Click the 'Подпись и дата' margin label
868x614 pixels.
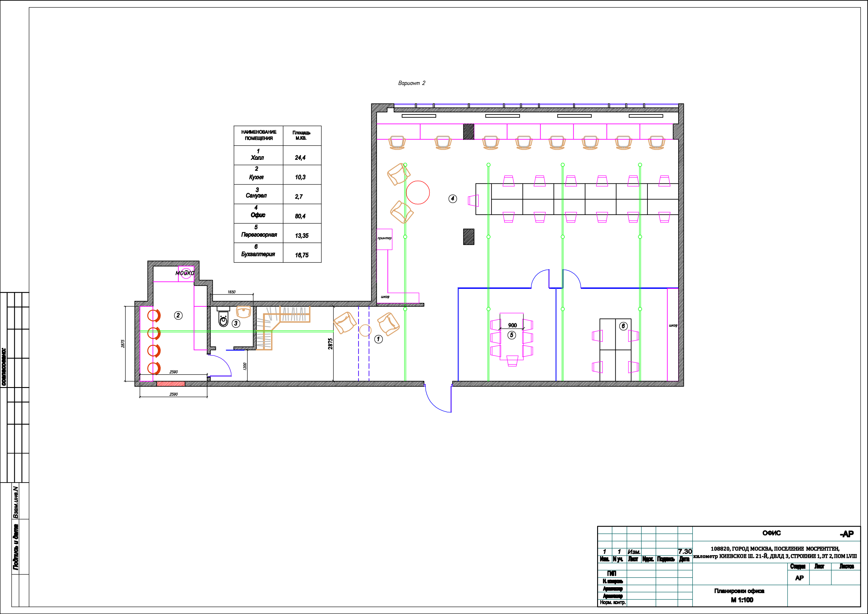pyautogui.click(x=15, y=547)
